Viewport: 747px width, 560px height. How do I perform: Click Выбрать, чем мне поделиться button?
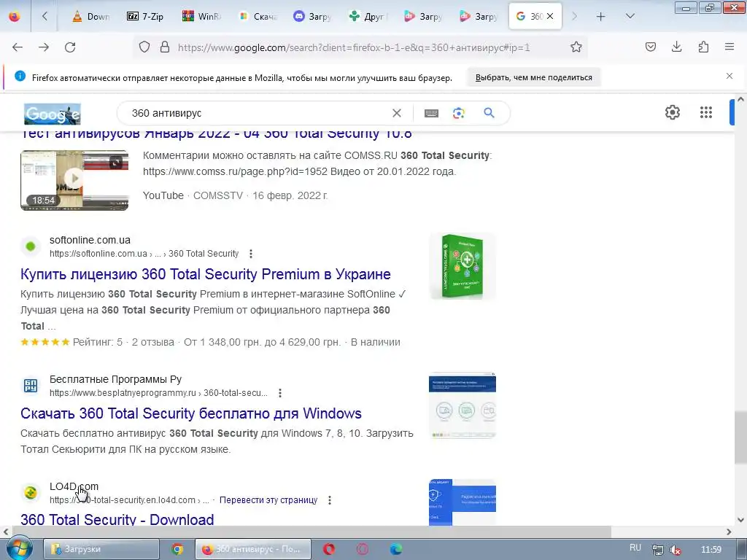[533, 77]
